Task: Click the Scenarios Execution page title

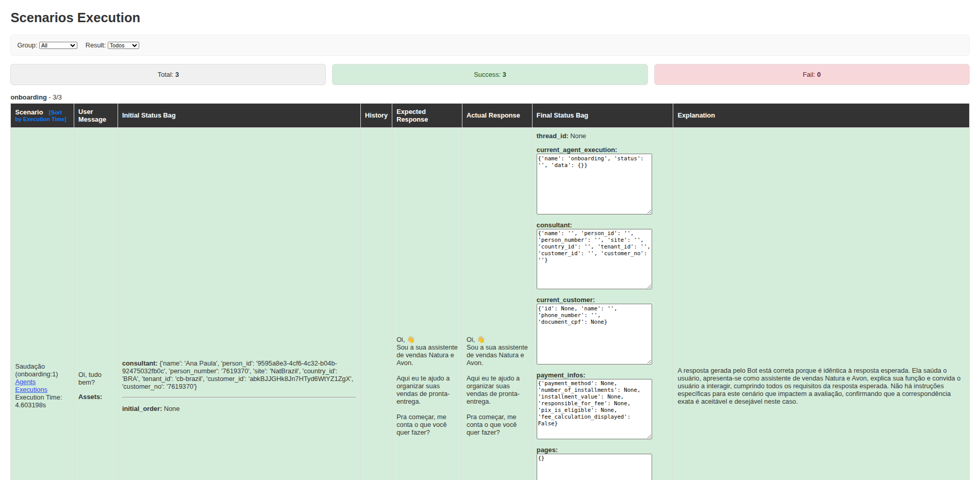Action: click(x=75, y=18)
